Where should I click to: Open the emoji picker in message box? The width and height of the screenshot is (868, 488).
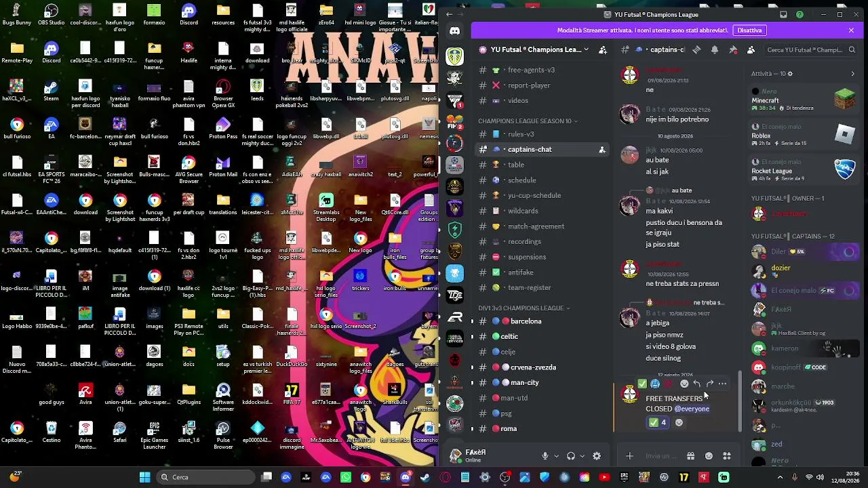tap(709, 456)
